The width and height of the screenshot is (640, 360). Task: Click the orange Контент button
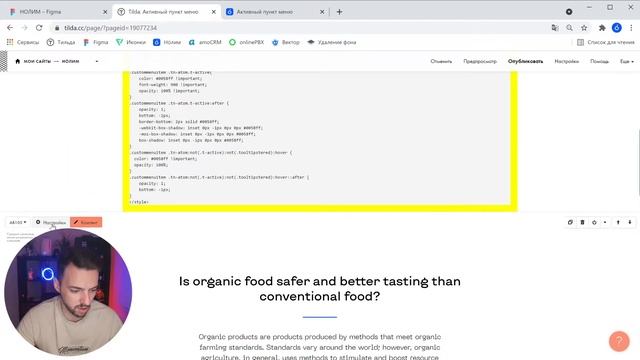pos(86,222)
